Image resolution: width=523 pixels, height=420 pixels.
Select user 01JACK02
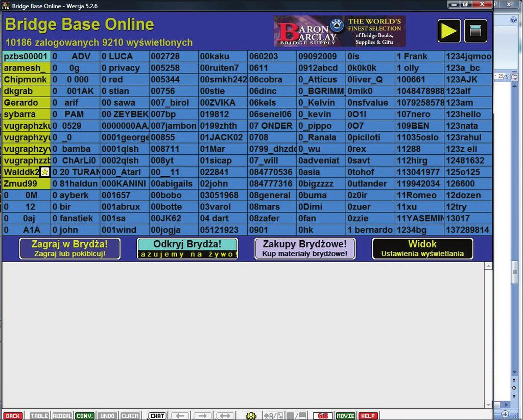pos(223,137)
